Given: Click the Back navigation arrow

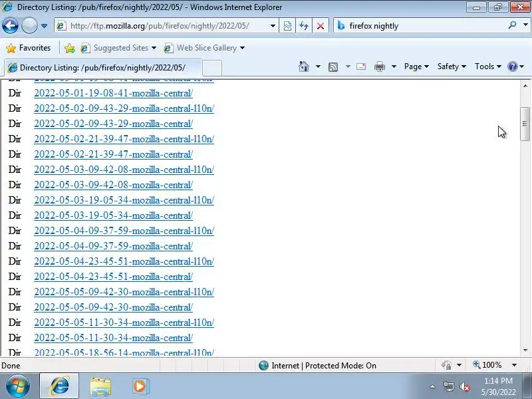Looking at the screenshot, I should click(x=10, y=25).
